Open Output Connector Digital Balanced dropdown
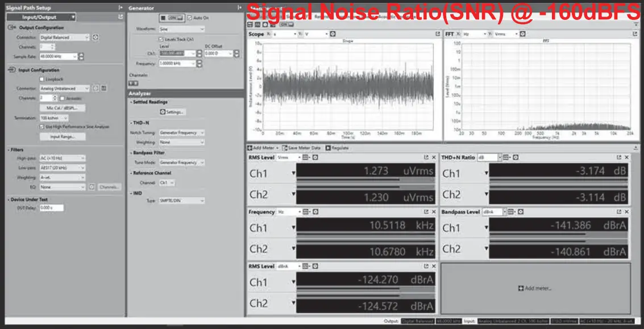Screen dimensions: 644x329 pos(64,38)
